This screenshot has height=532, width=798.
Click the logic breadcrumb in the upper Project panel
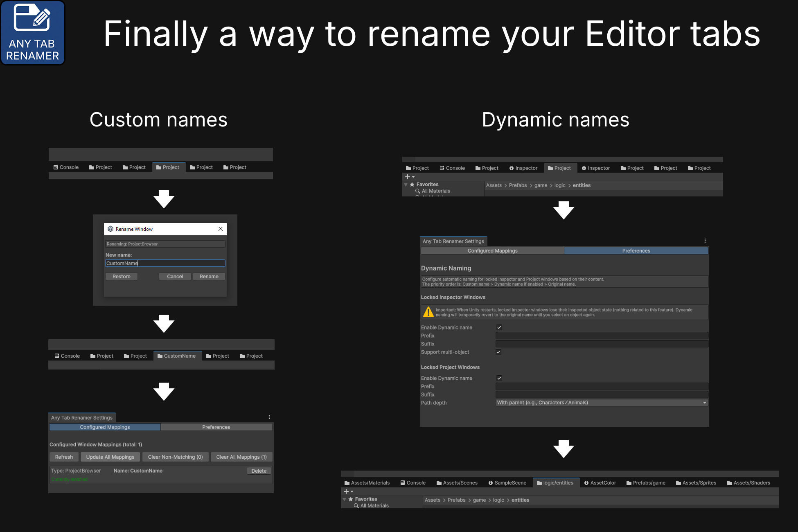560,185
